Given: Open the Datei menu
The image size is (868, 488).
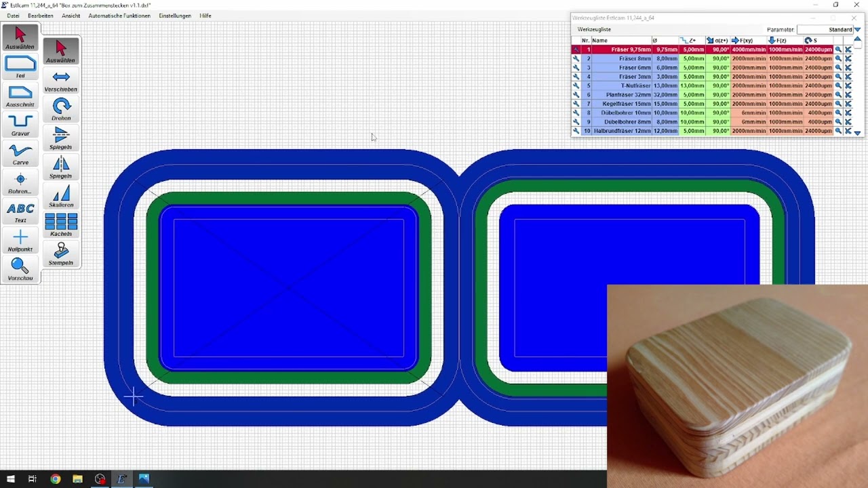Looking at the screenshot, I should pyautogui.click(x=13, y=16).
